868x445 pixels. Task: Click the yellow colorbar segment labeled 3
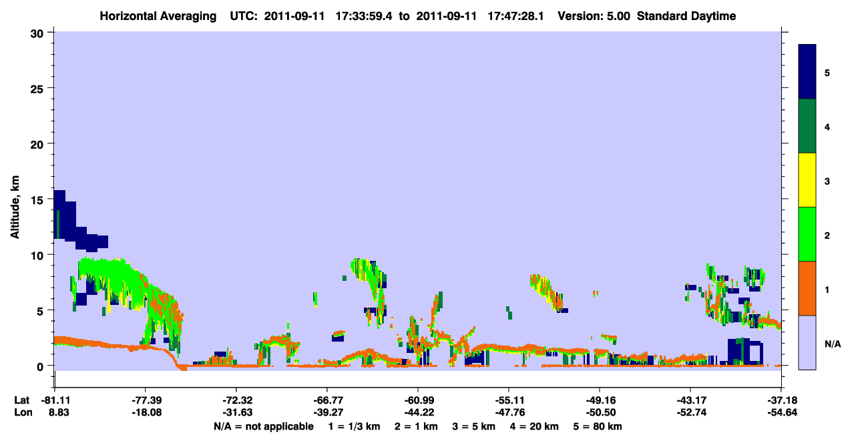[x=807, y=180]
